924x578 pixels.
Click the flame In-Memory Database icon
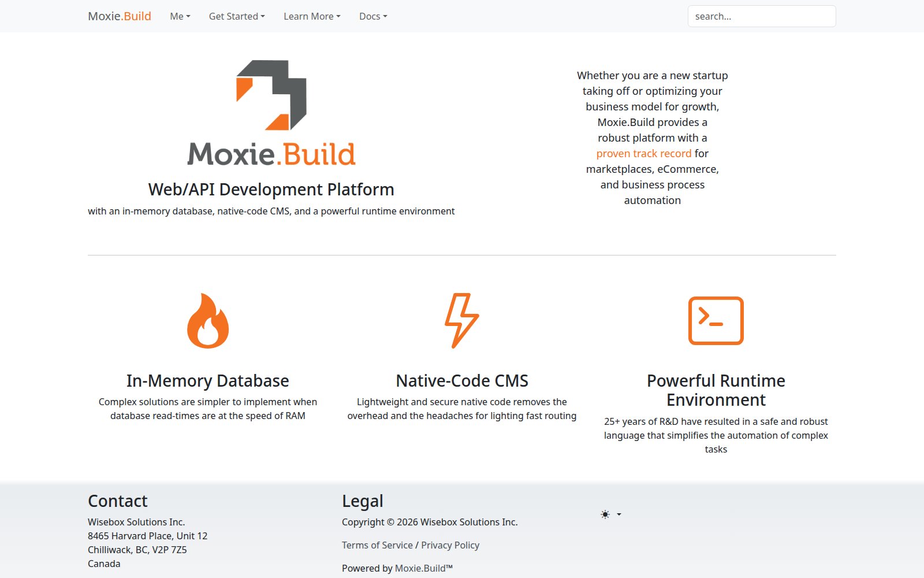click(208, 321)
